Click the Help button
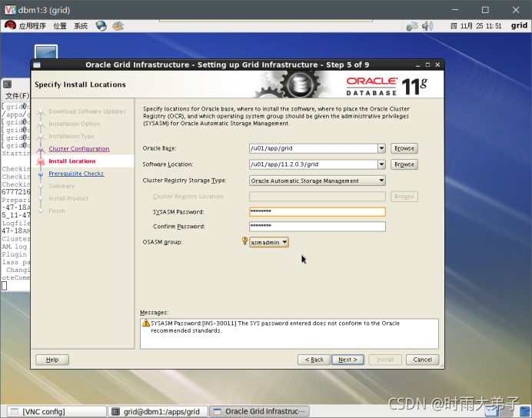This screenshot has width=532, height=418. click(52, 360)
